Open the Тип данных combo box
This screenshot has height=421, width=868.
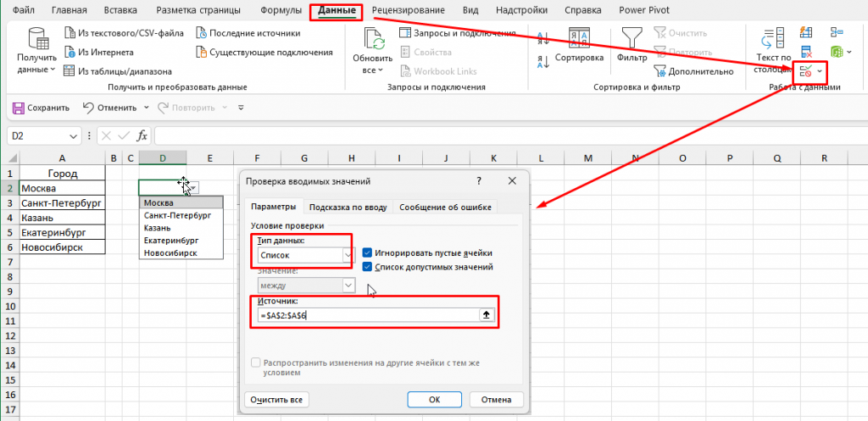(305, 256)
